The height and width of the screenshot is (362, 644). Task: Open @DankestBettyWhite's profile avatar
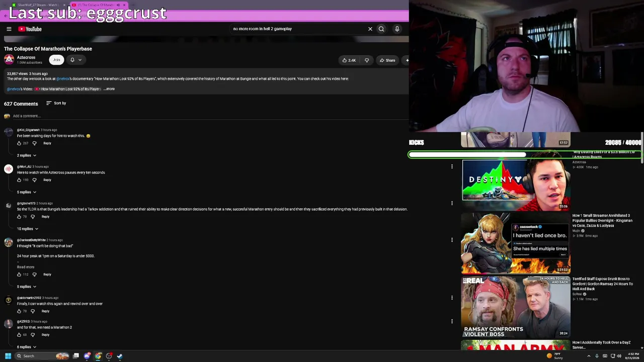9,242
